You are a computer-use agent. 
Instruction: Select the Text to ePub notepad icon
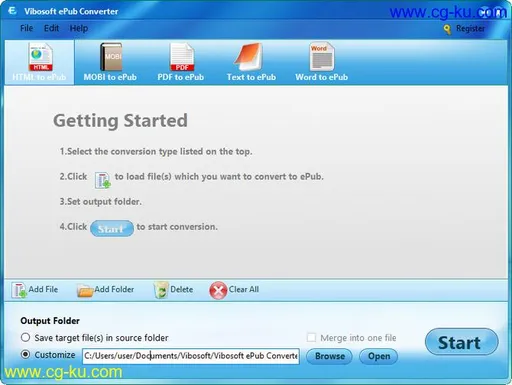tap(248, 57)
